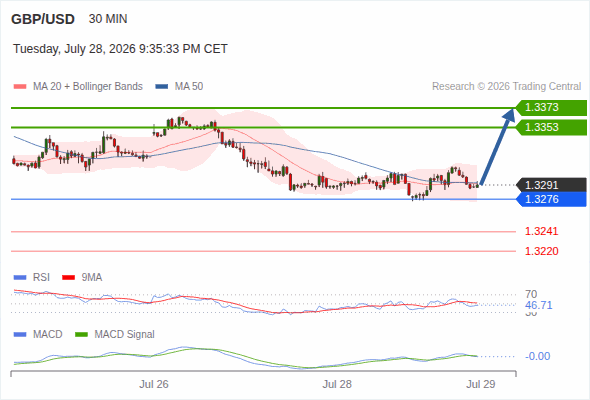This screenshot has width=590, height=400.
Task: Click the MA 50 blue legend swatch
Action: (161, 87)
